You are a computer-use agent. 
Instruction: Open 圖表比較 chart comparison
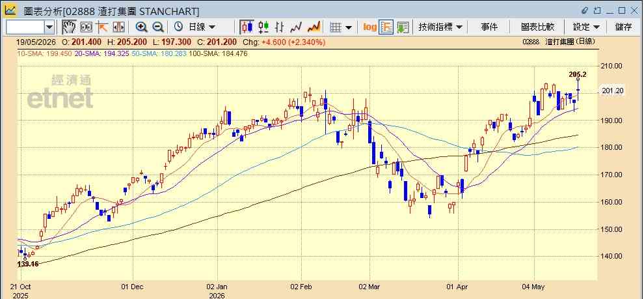coord(537,27)
